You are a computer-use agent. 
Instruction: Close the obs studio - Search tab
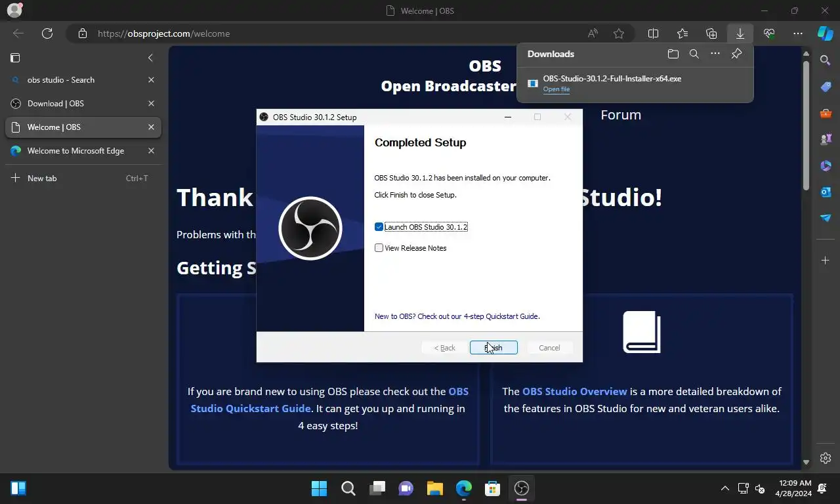coord(151,80)
